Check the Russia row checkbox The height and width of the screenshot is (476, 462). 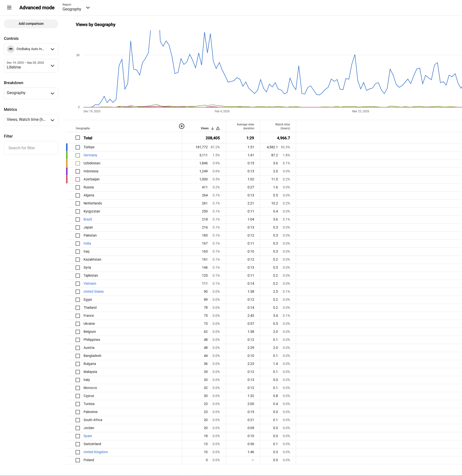click(78, 187)
